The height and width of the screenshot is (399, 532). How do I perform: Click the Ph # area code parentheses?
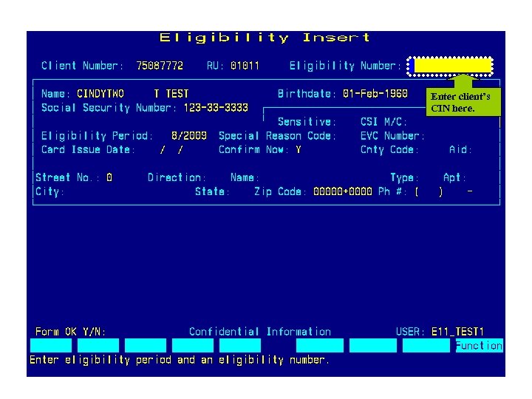click(x=429, y=192)
